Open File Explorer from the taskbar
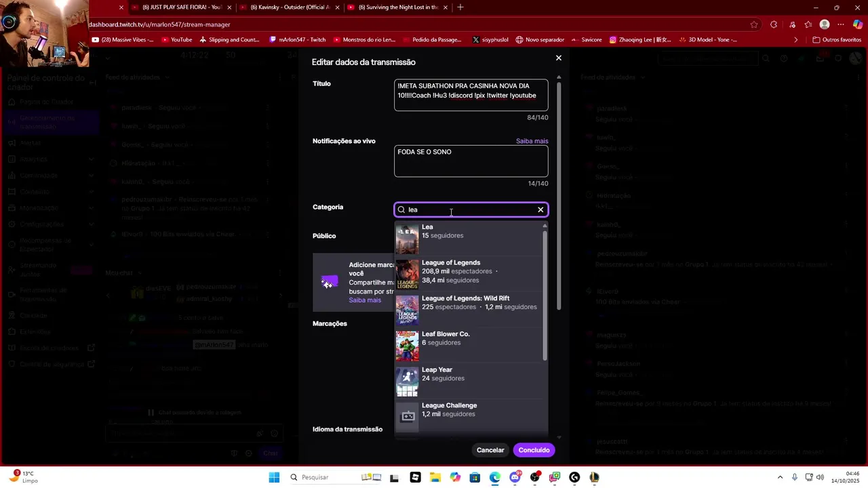Screen dimensions: 868x488 [435, 477]
